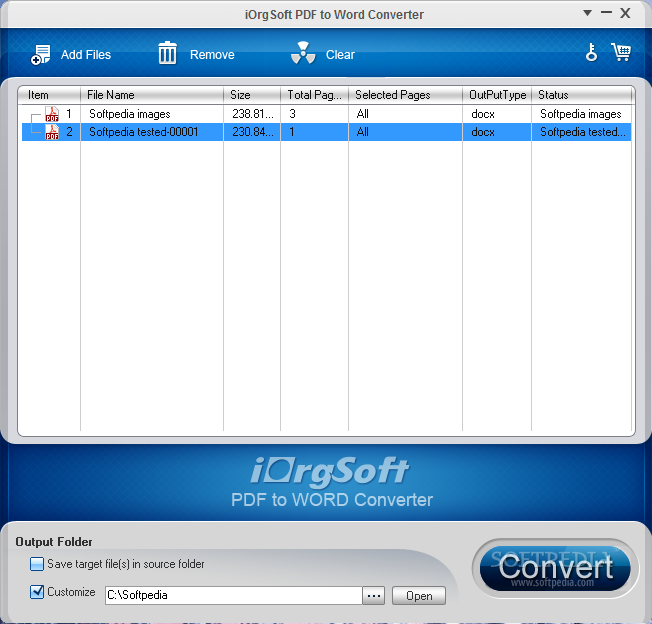Open the shopping cart purchase icon
Viewport: 652px width, 624px height.
click(621, 52)
